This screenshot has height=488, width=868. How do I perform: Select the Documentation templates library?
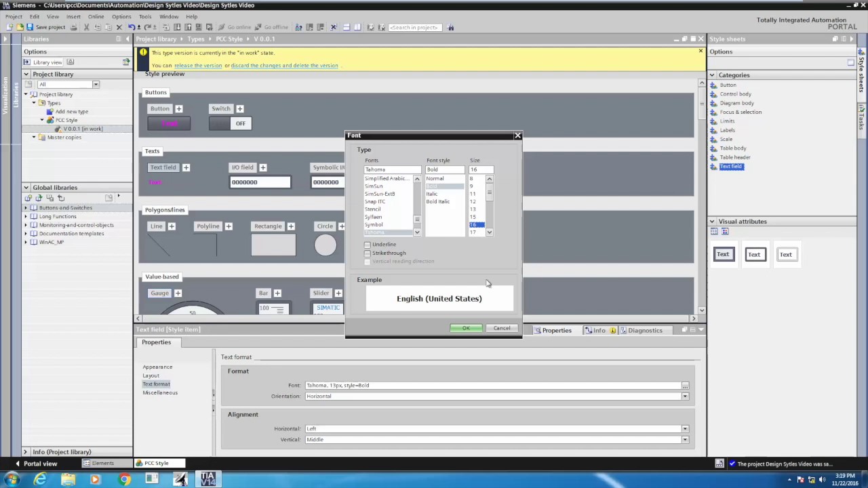click(71, 233)
